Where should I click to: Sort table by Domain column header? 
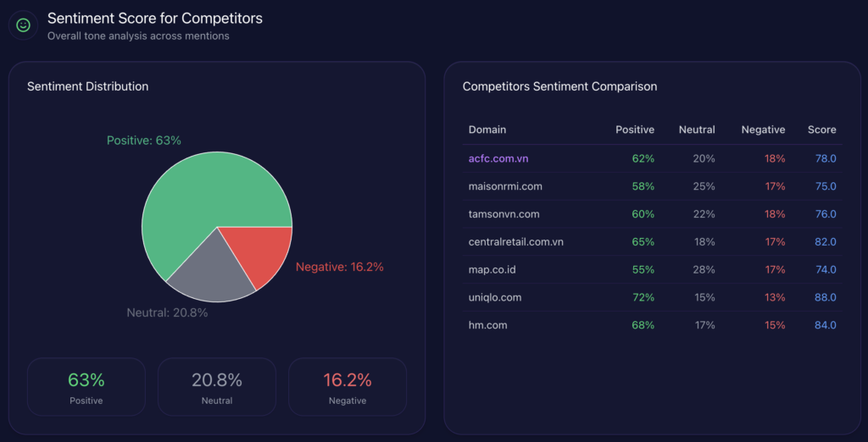pyautogui.click(x=487, y=130)
